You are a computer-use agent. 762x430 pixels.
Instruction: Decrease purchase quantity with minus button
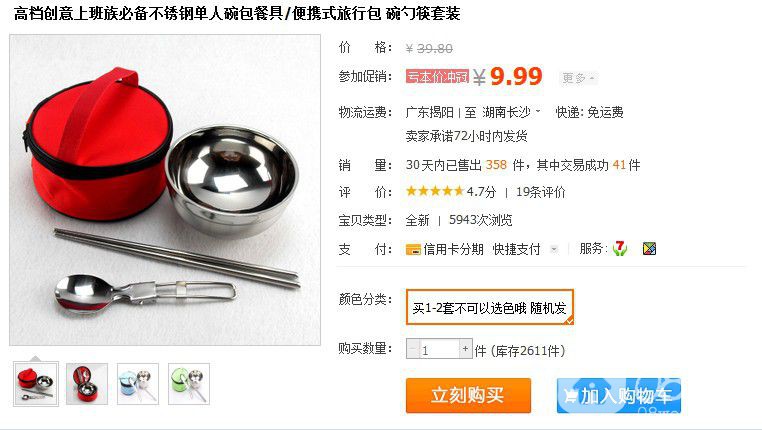tap(413, 349)
